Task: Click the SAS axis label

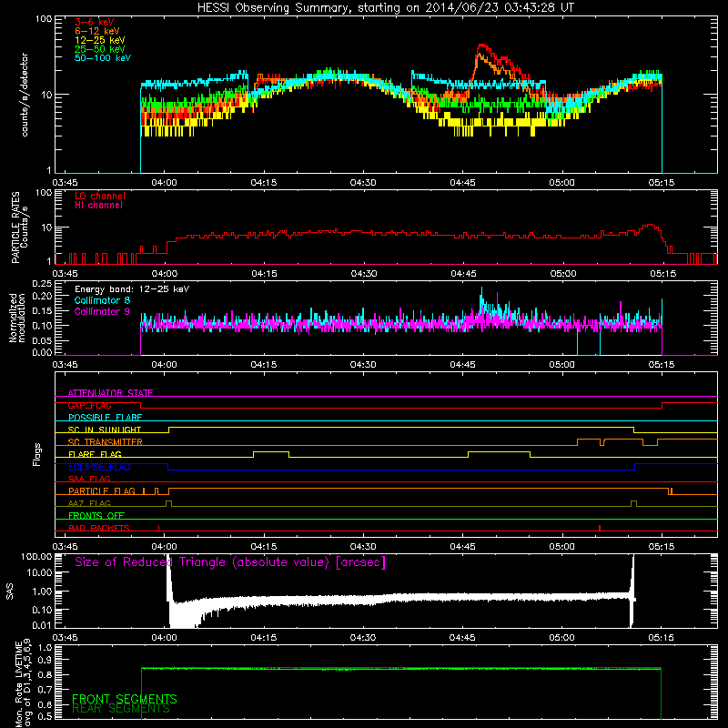Action: (9, 591)
